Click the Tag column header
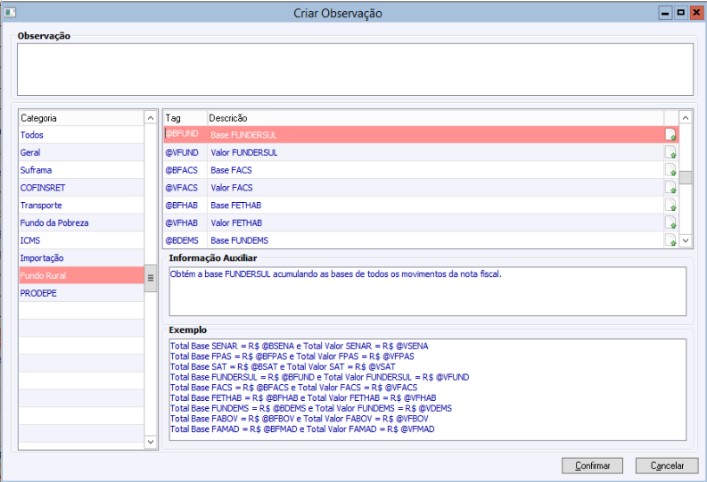Viewport: 707px width, 482px height. point(185,118)
